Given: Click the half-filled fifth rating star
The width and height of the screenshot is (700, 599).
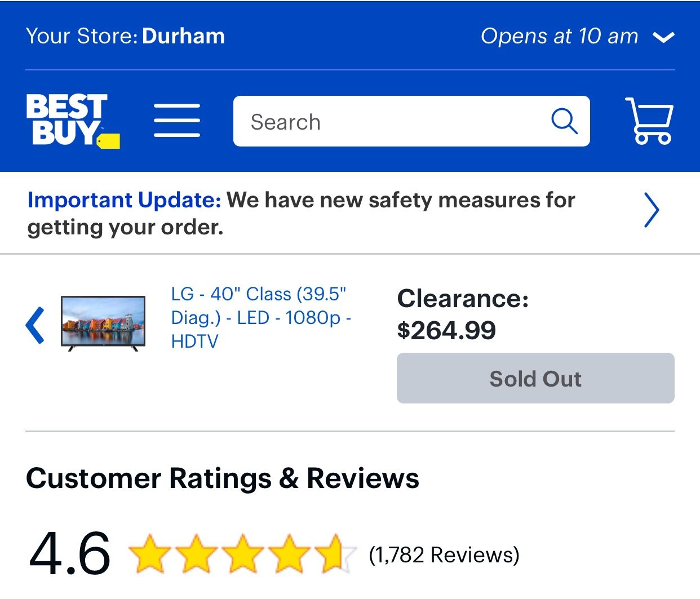Looking at the screenshot, I should click(336, 554).
